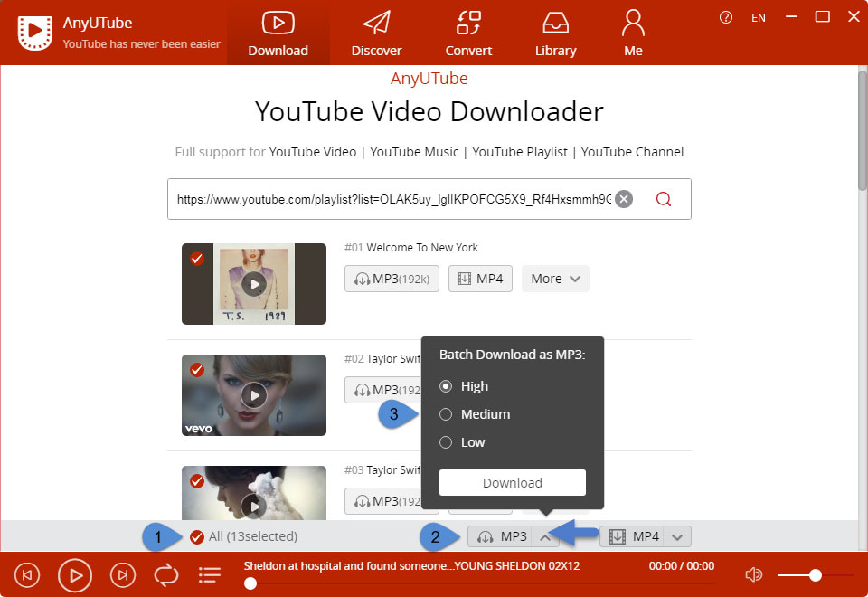Download Welcome To New York as MP3 192k
The width and height of the screenshot is (868, 597).
392,279
